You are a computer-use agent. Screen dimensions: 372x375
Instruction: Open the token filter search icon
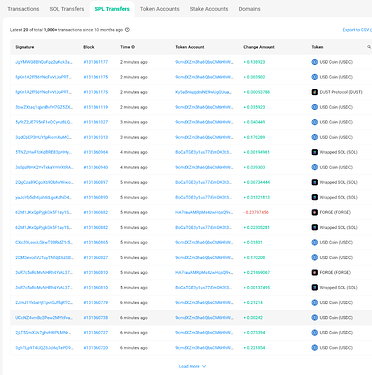tap(369, 47)
